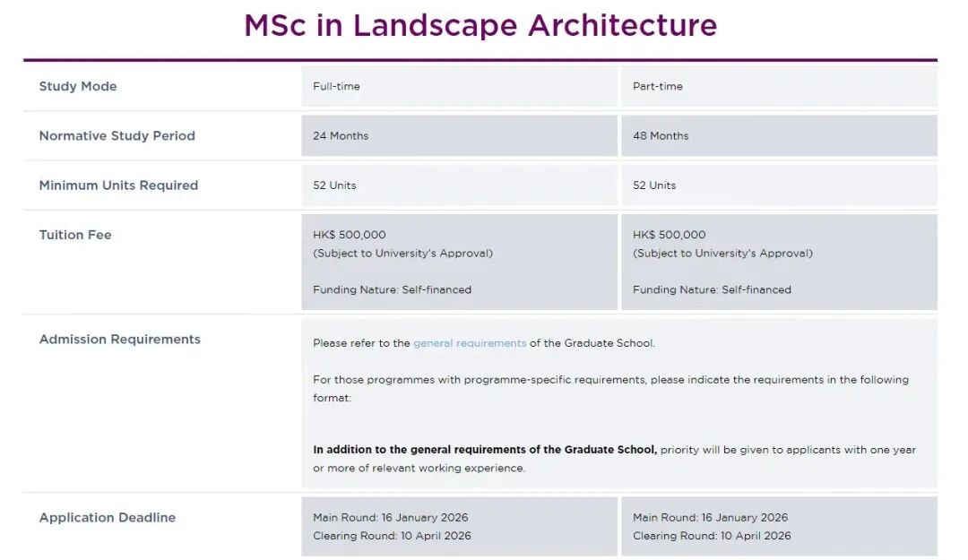968x560 pixels.
Task: Click the 24 Months cell
Action: pos(459,136)
